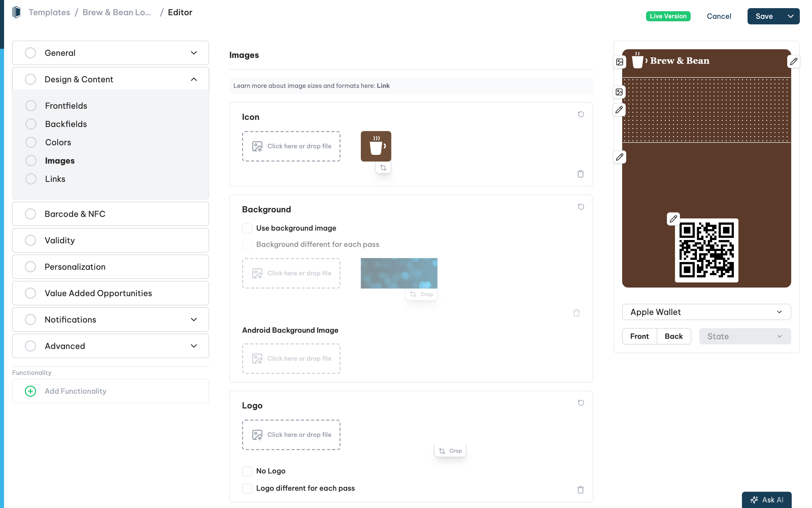Click the Notifications status circle
The width and height of the screenshot is (812, 508).
(x=30, y=320)
